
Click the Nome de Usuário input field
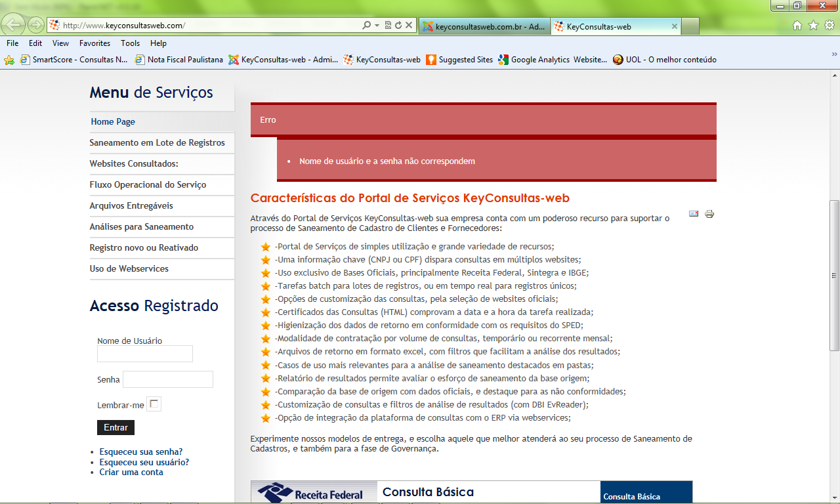(x=145, y=354)
